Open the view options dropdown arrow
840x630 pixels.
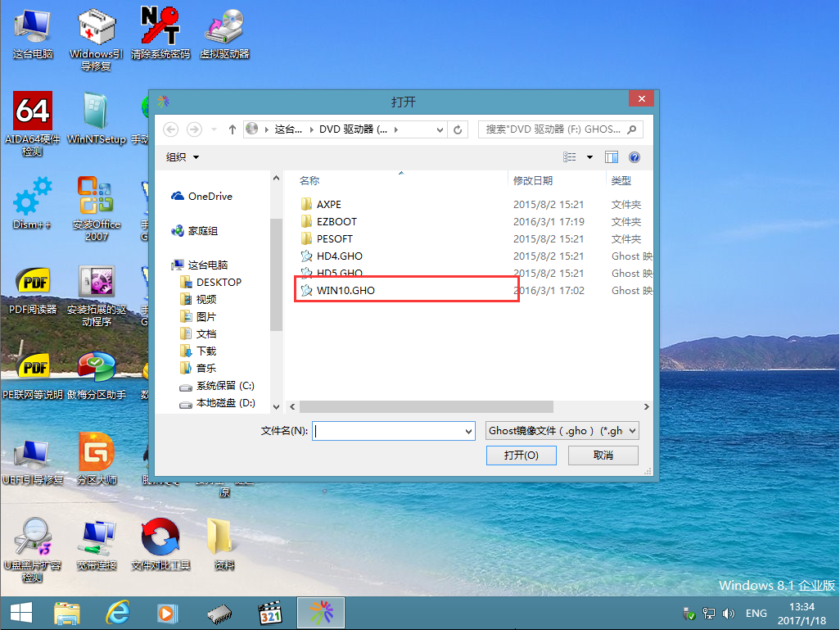click(589, 157)
